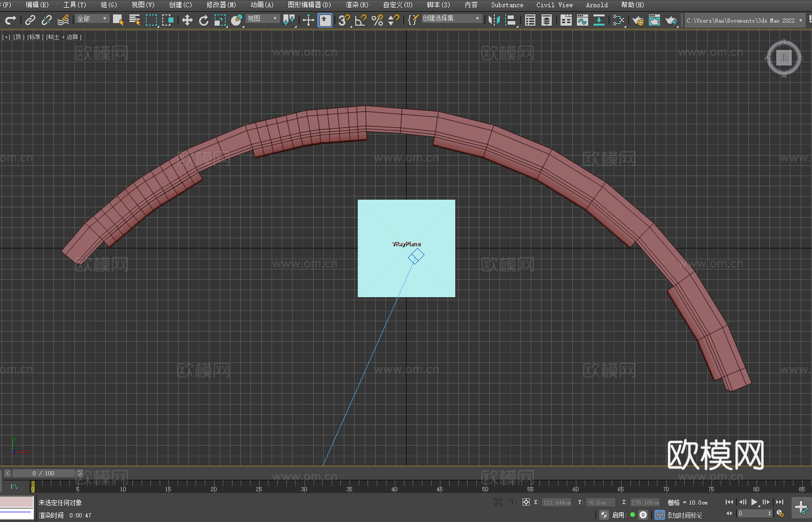
Task: Open the 编辑(E) menu
Action: coord(37,5)
